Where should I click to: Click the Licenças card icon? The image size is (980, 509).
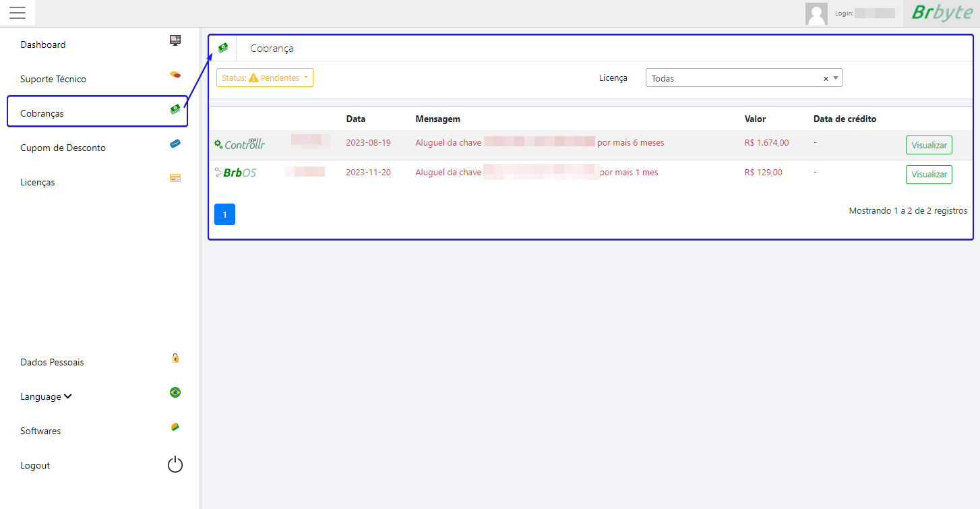pyautogui.click(x=175, y=178)
